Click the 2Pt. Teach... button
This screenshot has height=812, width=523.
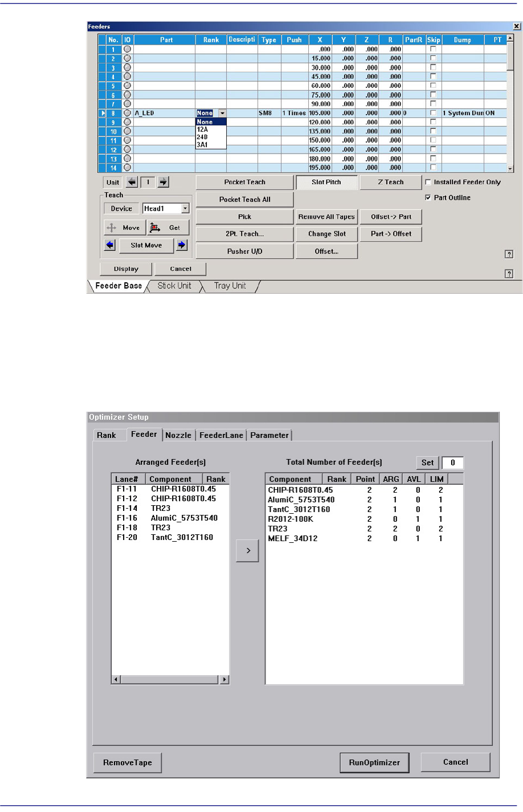click(x=245, y=234)
